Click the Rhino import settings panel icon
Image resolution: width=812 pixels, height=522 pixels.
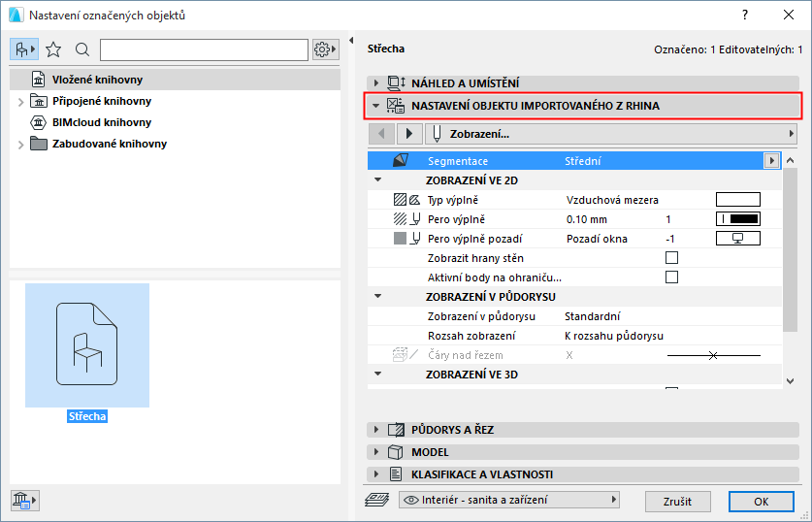(396, 106)
